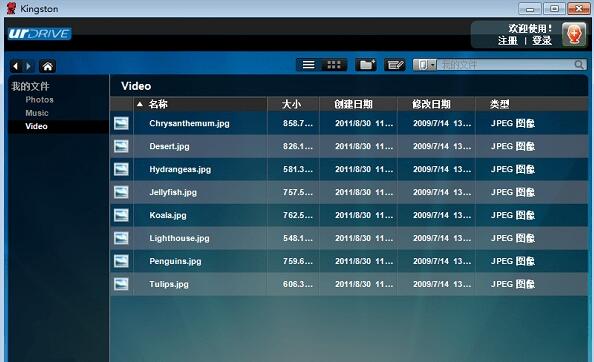Viewport: 594px width, 362px height.
Task: Open the Photos folder in sidebar
Action: [39, 100]
